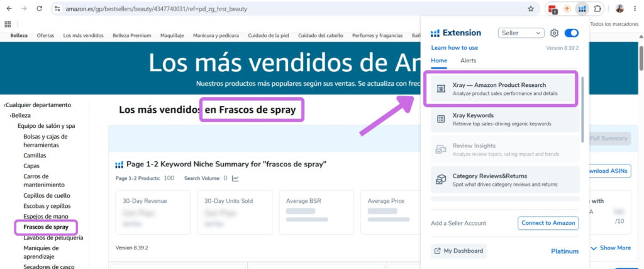This screenshot has width=644, height=269.
Task: Open Escobas y cepillos category
Action: (x=47, y=206)
